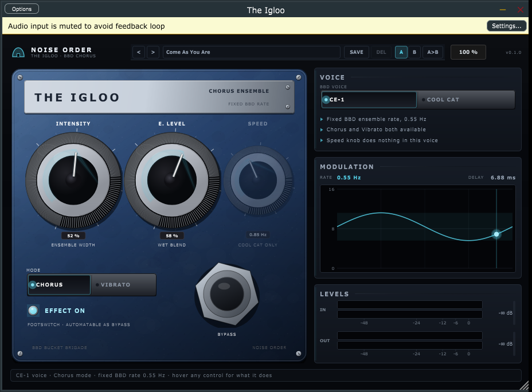Click the modulation rate 0.55 Hz value
Image resolution: width=532 pixels, height=392 pixels.
[x=349, y=177]
